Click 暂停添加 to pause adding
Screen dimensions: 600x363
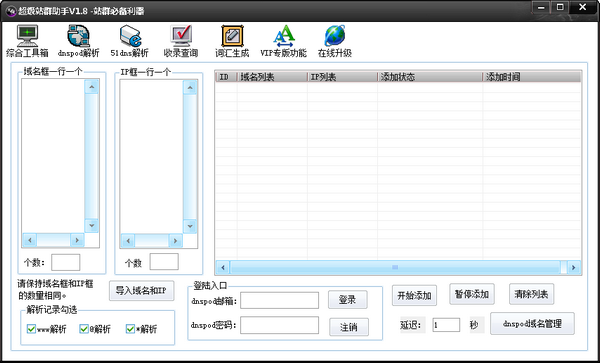[472, 294]
